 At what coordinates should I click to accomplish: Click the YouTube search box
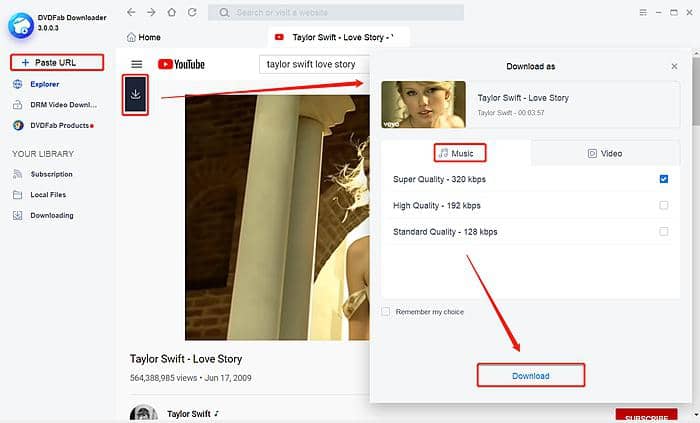pyautogui.click(x=314, y=64)
